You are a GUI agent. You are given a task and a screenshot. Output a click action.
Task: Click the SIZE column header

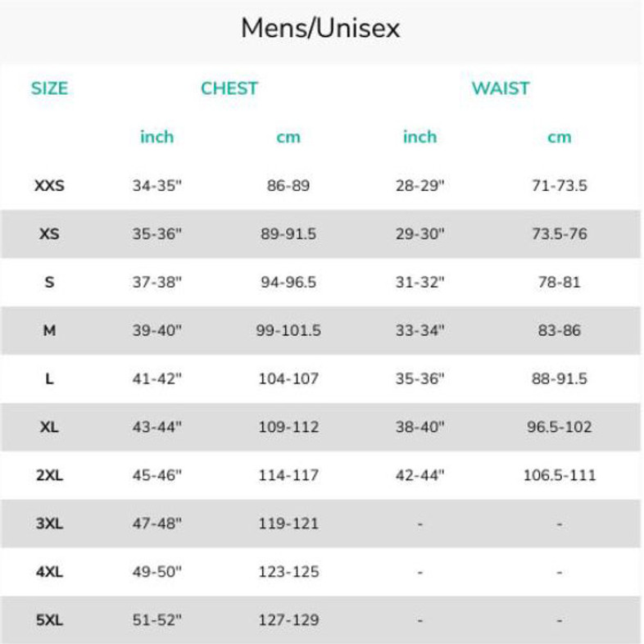tap(49, 88)
